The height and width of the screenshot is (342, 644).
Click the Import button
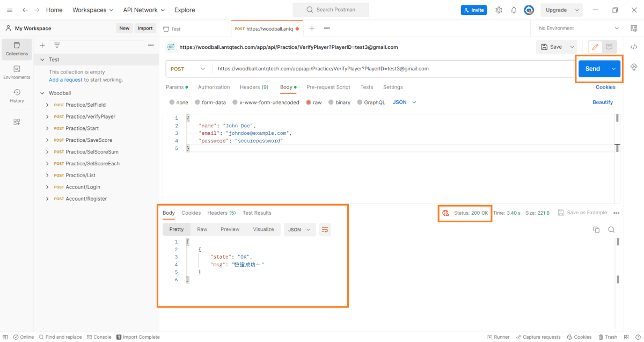(x=145, y=28)
